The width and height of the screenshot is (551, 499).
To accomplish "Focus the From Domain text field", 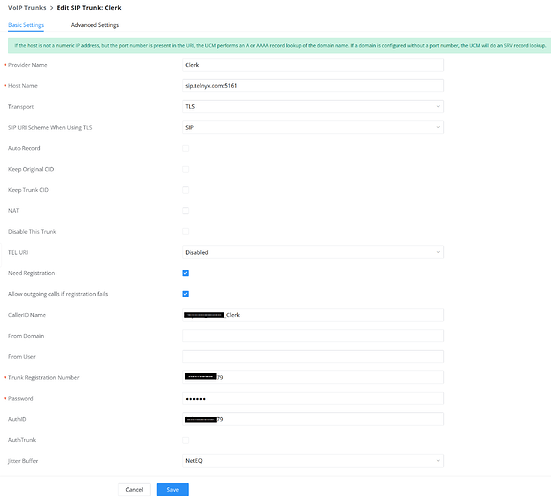I will pyautogui.click(x=313, y=336).
